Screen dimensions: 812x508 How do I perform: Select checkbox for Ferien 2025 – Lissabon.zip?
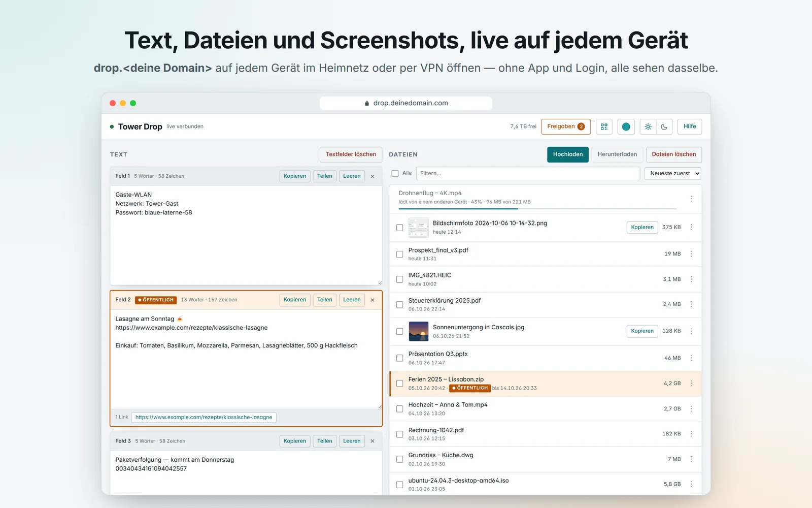(399, 384)
